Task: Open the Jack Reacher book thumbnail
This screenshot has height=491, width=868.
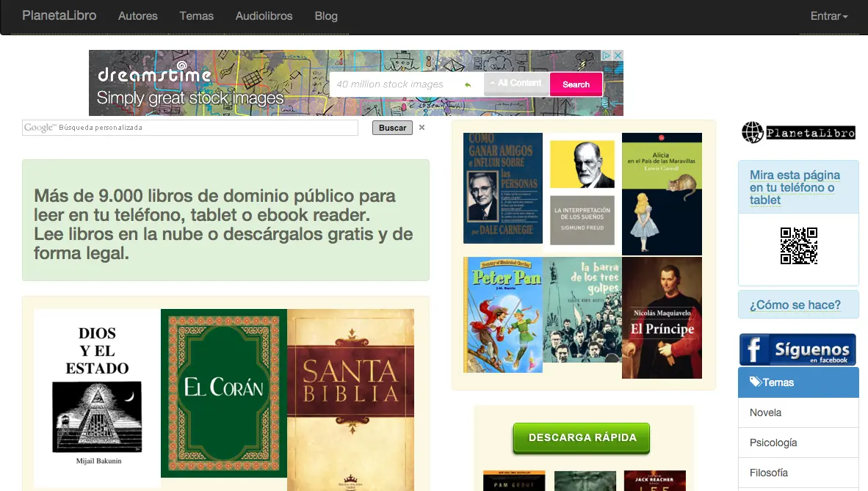Action: (x=654, y=481)
